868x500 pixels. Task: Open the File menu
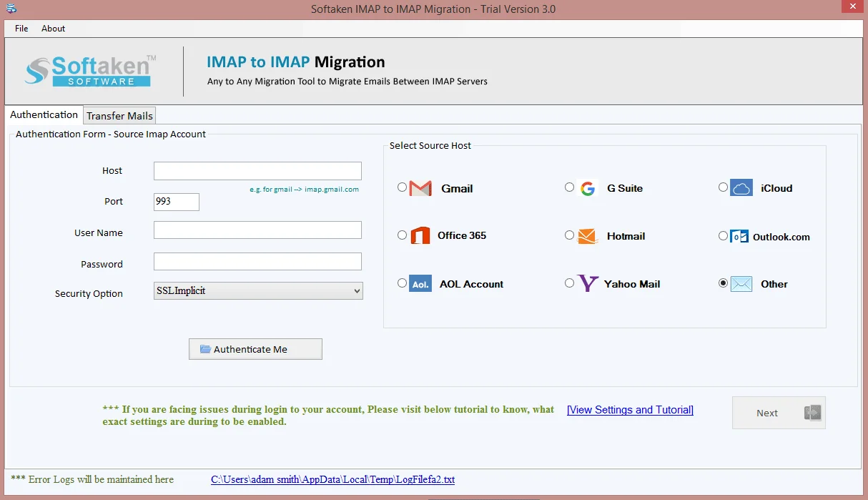click(x=21, y=29)
